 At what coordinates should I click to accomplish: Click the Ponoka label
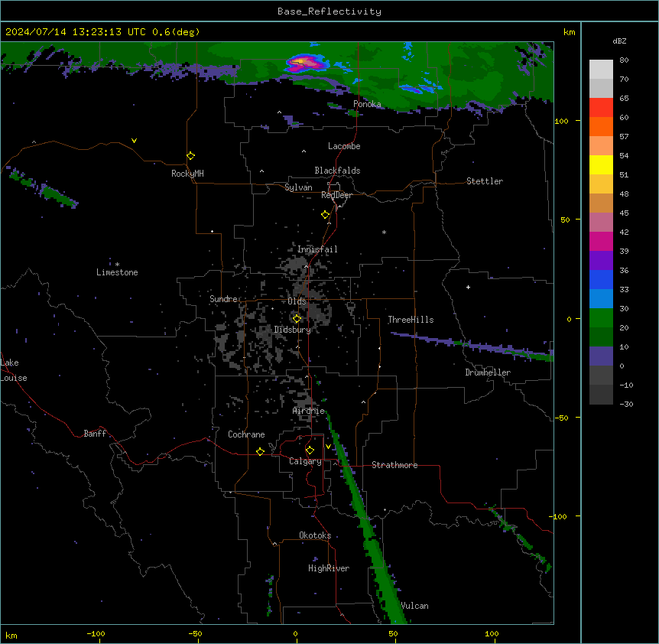[x=367, y=104]
